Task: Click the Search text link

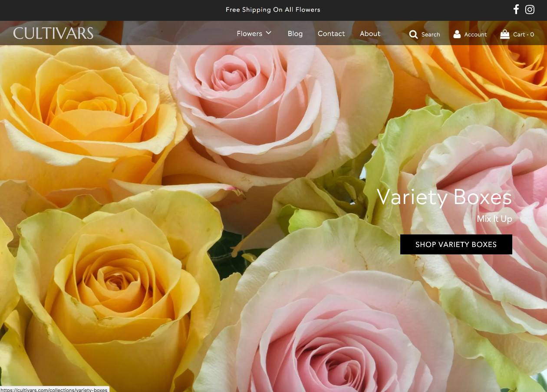Action: click(x=431, y=34)
